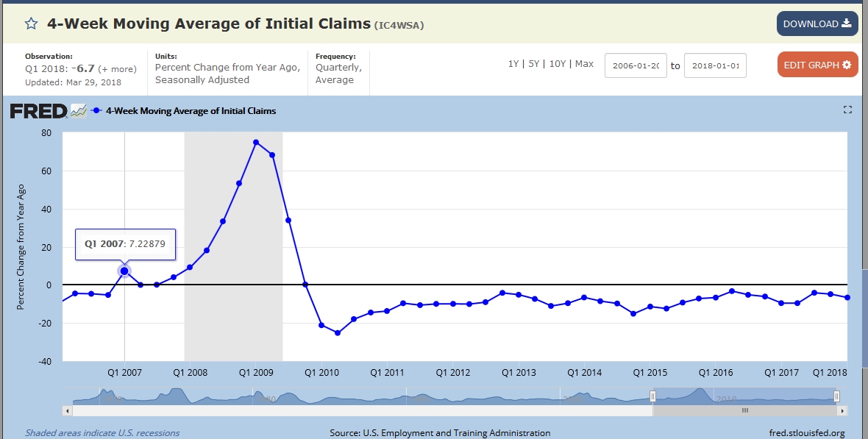Image resolution: width=868 pixels, height=439 pixels.
Task: Click the peak data point near Q1 2009
Action: pos(256,142)
